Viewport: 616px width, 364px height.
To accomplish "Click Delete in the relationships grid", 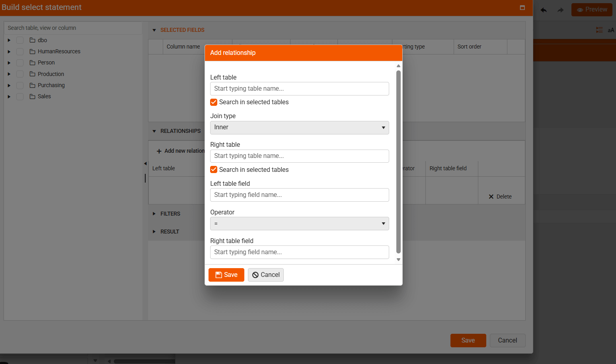I will pyautogui.click(x=500, y=197).
